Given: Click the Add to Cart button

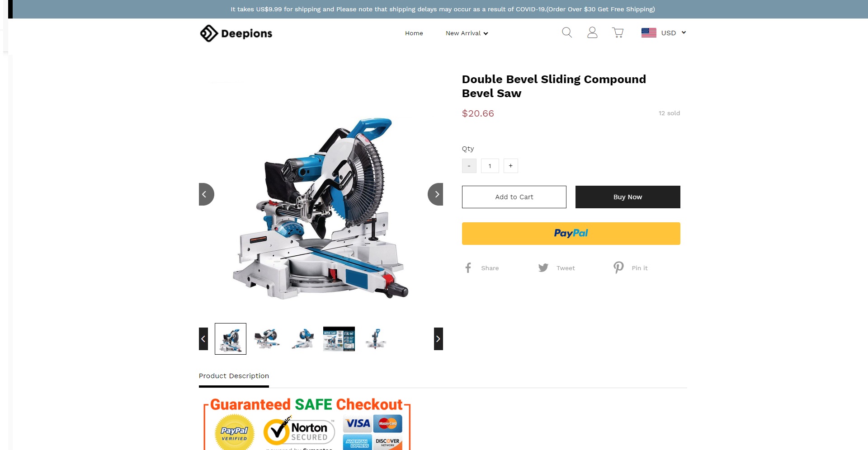Looking at the screenshot, I should pos(514,197).
